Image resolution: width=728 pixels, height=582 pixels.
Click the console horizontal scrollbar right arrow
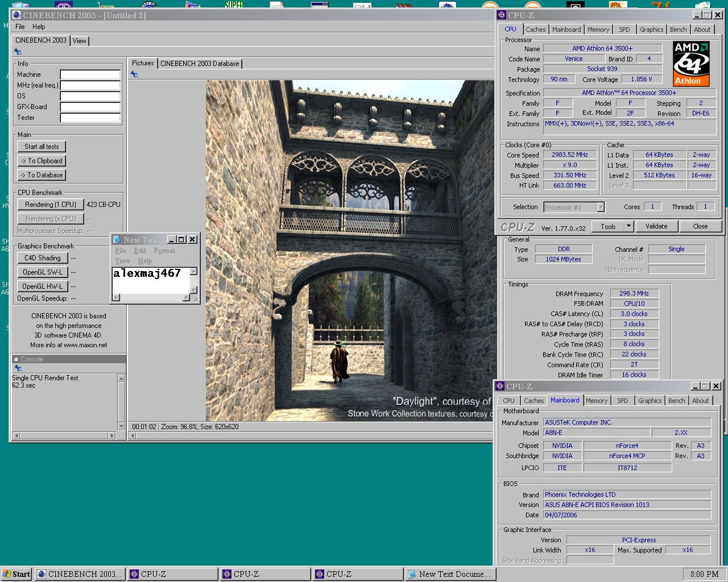[111, 435]
